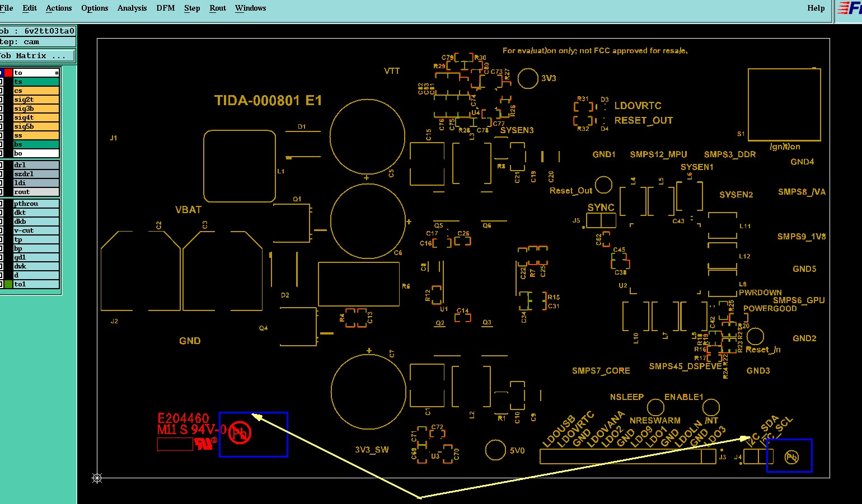Screen dimensions: 862x504
Task: Select the 'bp' layer row
Action: tap(36, 248)
